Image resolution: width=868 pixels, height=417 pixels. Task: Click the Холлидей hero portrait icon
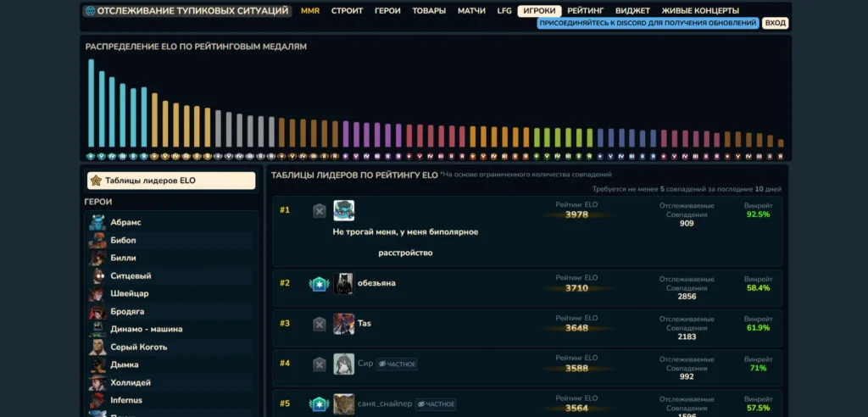[x=97, y=382]
